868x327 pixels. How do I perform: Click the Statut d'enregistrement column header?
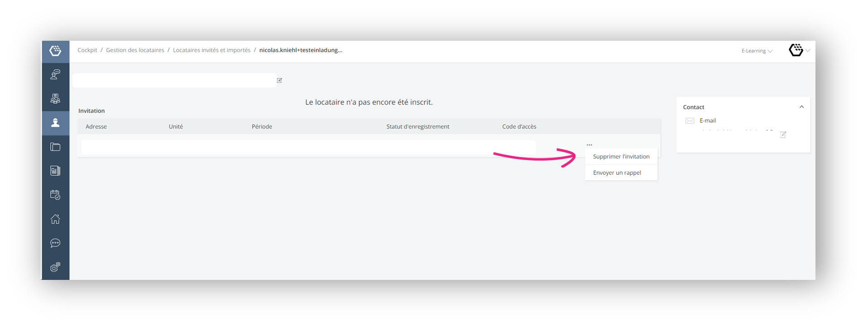pos(417,127)
